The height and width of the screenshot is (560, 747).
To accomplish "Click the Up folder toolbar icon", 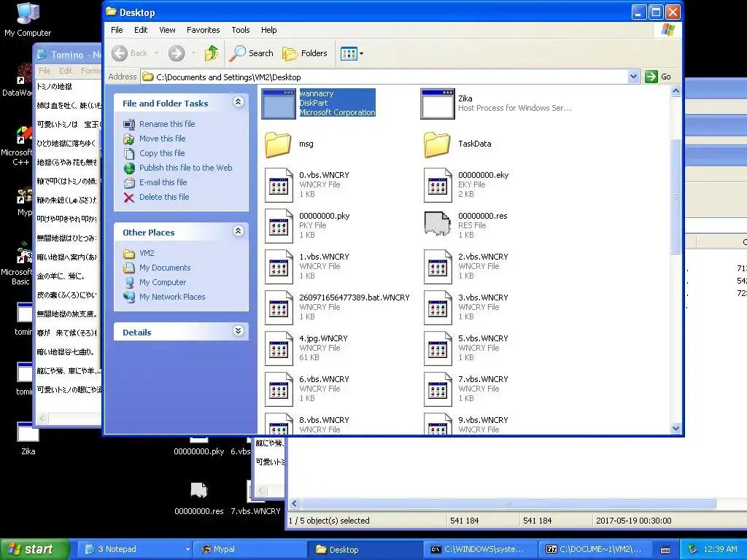I will click(212, 52).
